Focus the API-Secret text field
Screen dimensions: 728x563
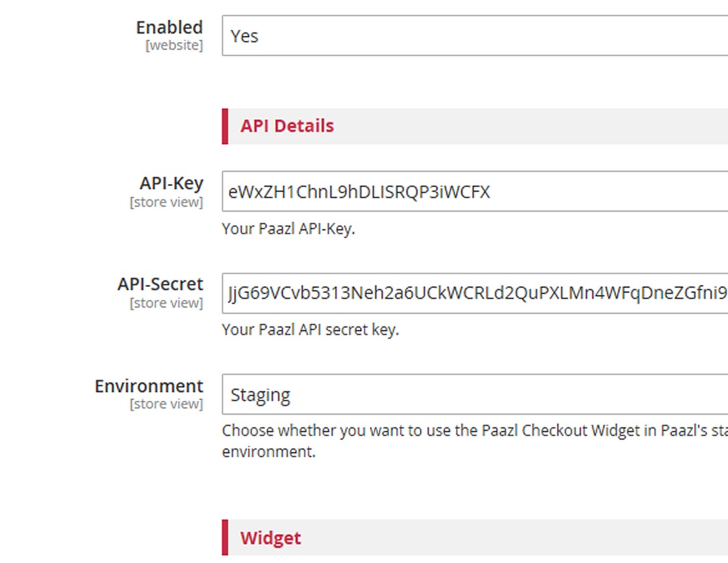474,293
